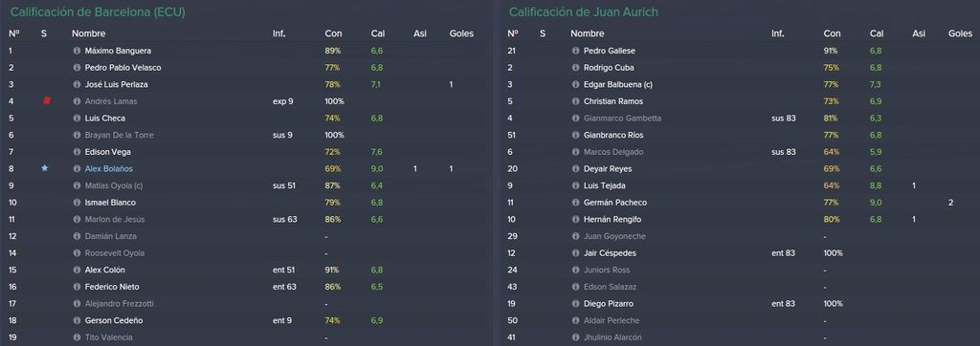Viewport: 980px width, 346px height.
Task: Open José Luis Perlaza's profile
Action: click(x=116, y=84)
